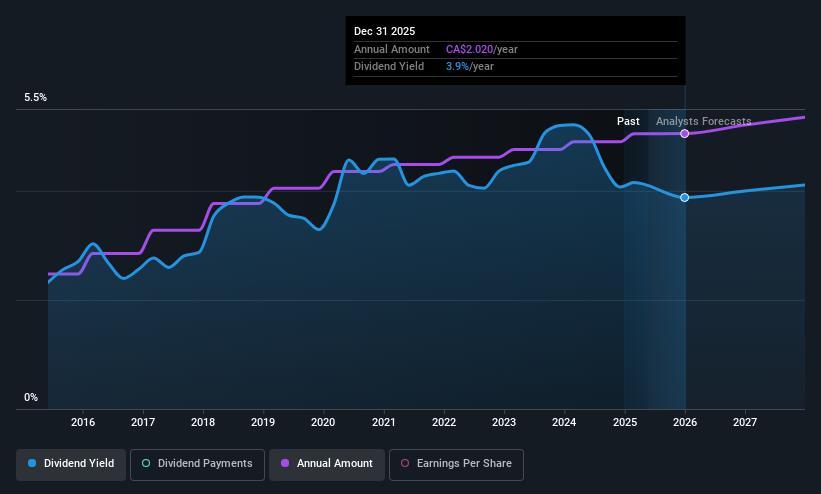
Task: Click the 2021 x-axis label
Action: pos(384,422)
